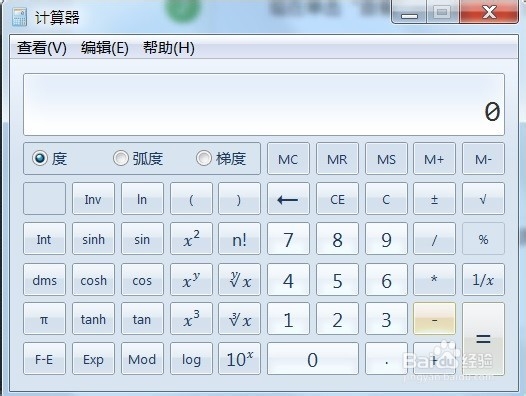Click the * multiplication button
Viewport: 526px width, 396px height.
click(434, 279)
